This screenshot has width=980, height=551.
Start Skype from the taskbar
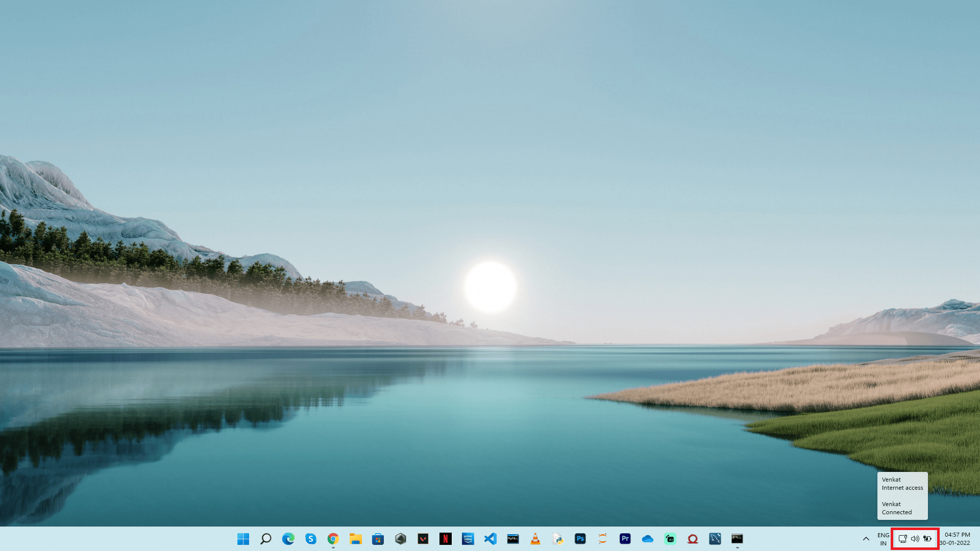tap(311, 538)
